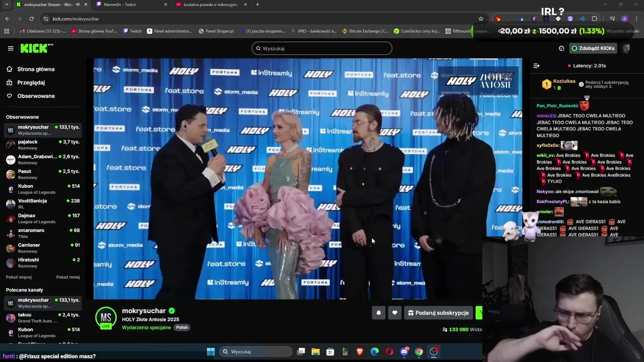Click the Polish language tag
Image resolution: width=644 pixels, height=362 pixels.
tap(182, 327)
